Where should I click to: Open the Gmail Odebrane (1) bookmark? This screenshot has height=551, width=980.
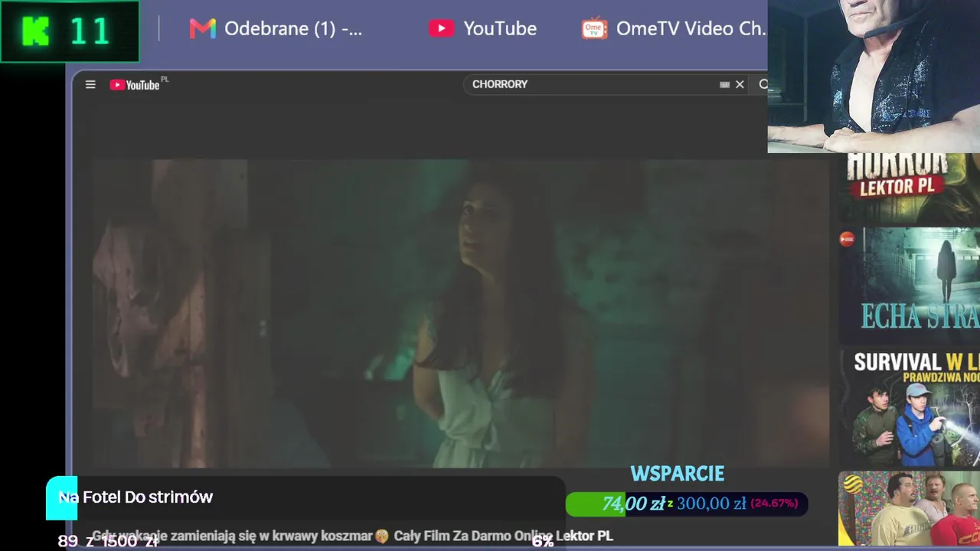pos(276,28)
